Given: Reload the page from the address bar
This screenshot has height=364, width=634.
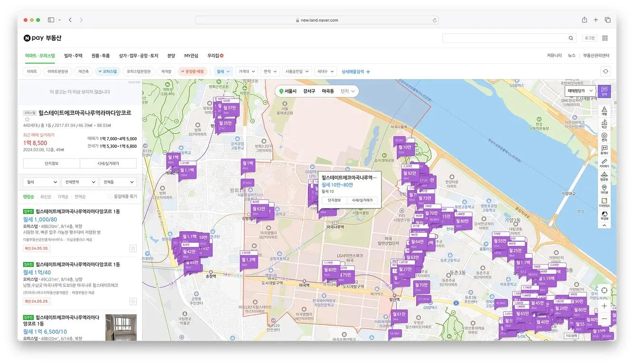Looking at the screenshot, I should point(434,20).
